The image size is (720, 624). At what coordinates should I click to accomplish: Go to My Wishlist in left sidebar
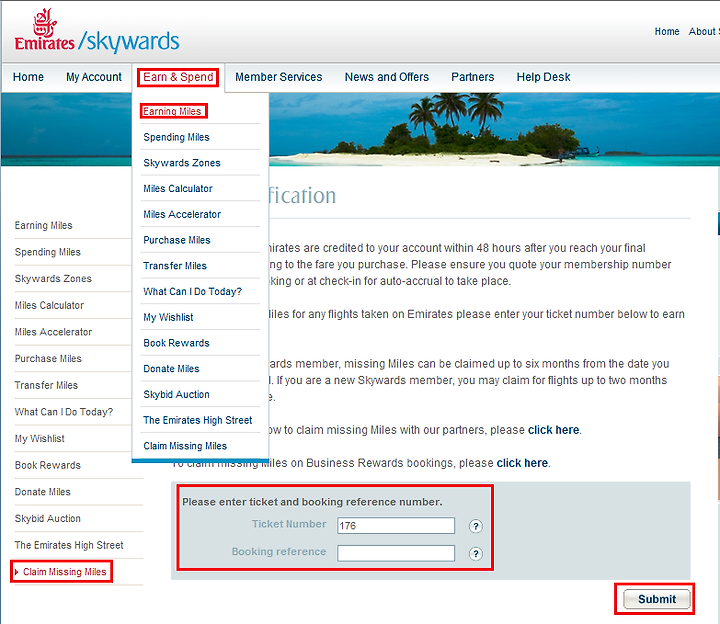pos(39,438)
